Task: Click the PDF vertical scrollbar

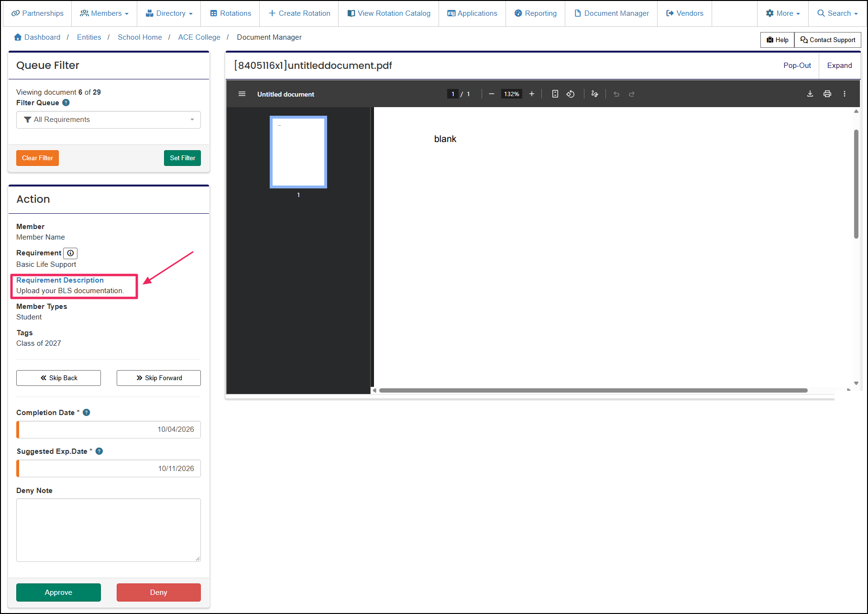Action: click(x=856, y=184)
